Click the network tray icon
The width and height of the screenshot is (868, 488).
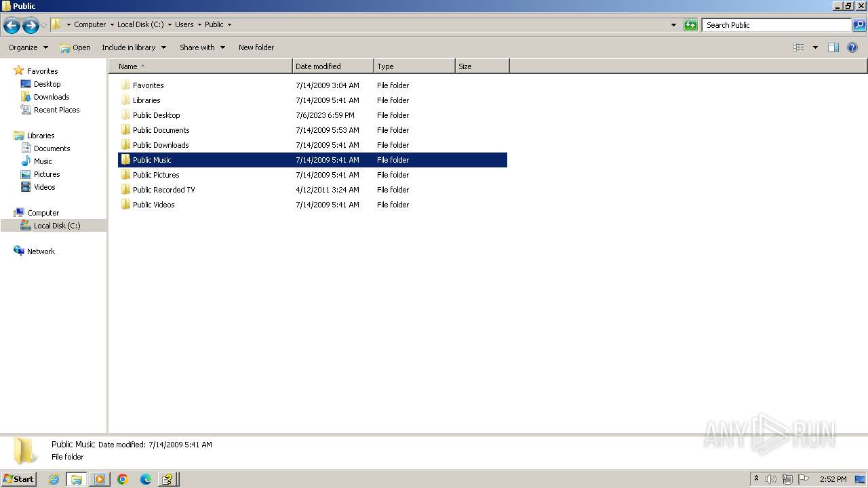click(x=787, y=479)
